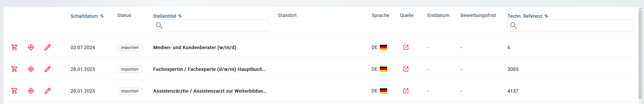
Task: Sort by Techn. Referenz column
Action: (528, 16)
